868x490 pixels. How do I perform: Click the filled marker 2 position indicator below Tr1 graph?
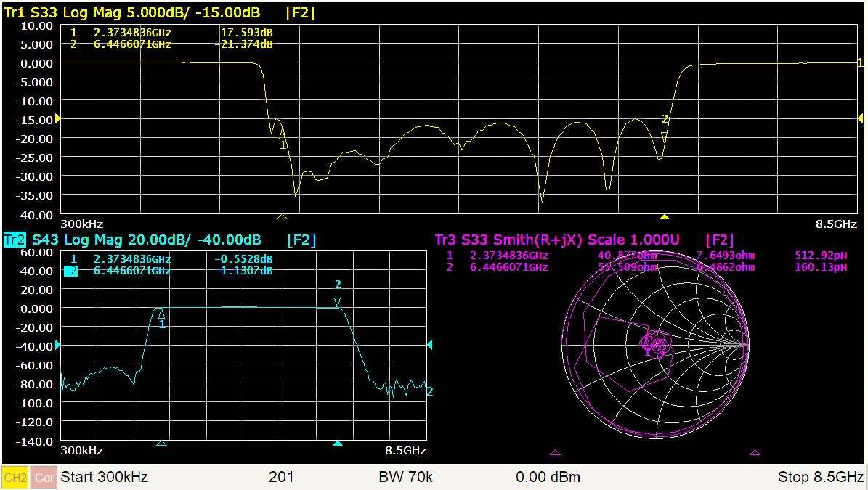click(x=665, y=217)
